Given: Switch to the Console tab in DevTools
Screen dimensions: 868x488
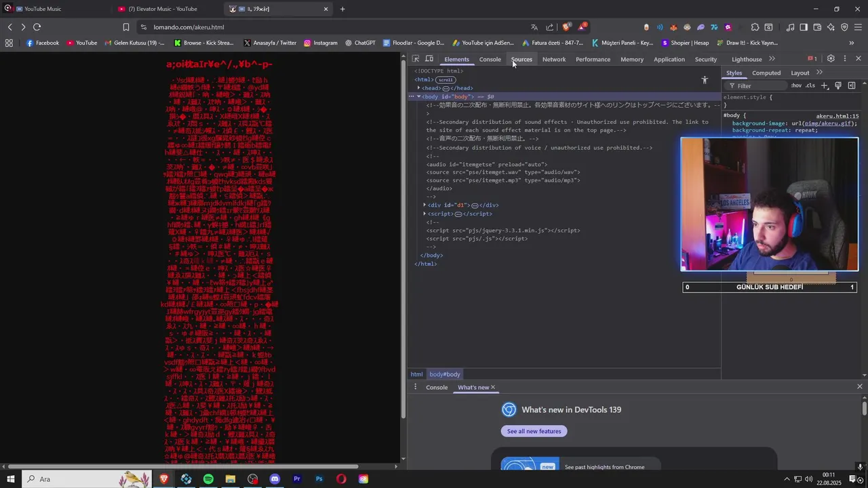Looking at the screenshot, I should coord(490,59).
